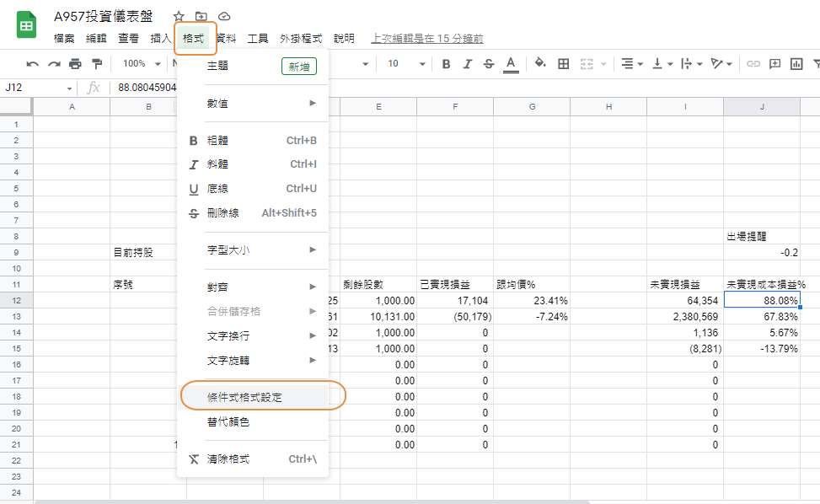Click the print icon

coord(75,64)
